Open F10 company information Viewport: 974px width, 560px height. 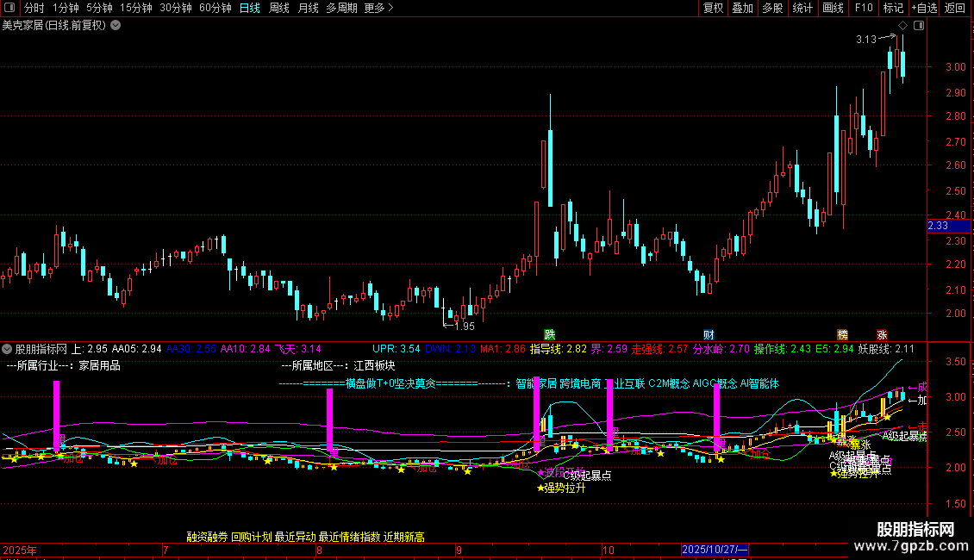pos(864,8)
